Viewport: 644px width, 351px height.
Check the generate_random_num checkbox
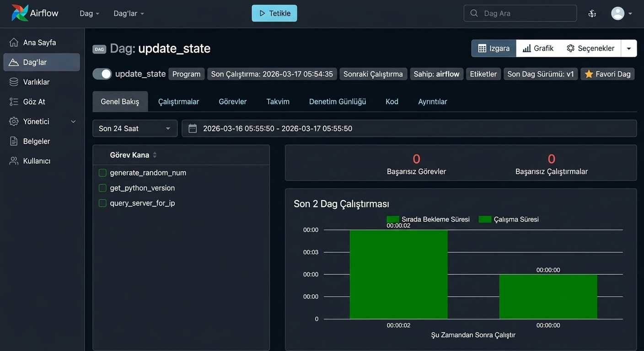tap(102, 173)
